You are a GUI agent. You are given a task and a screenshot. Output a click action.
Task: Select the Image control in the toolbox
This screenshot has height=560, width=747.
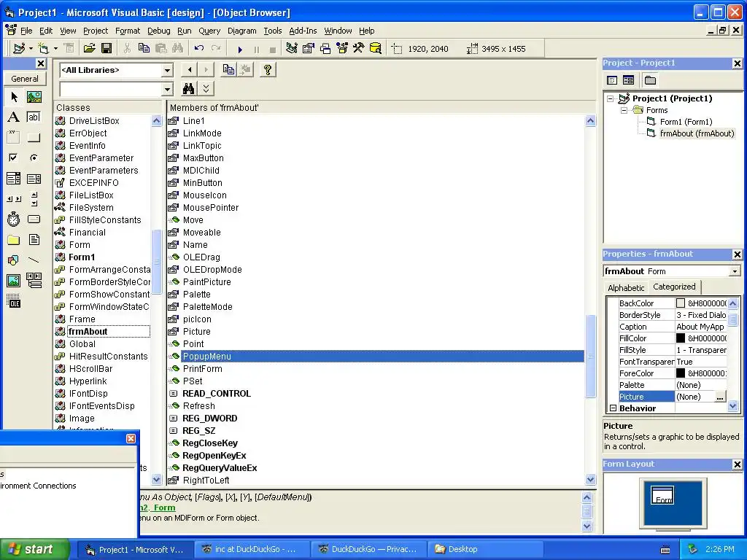14,281
